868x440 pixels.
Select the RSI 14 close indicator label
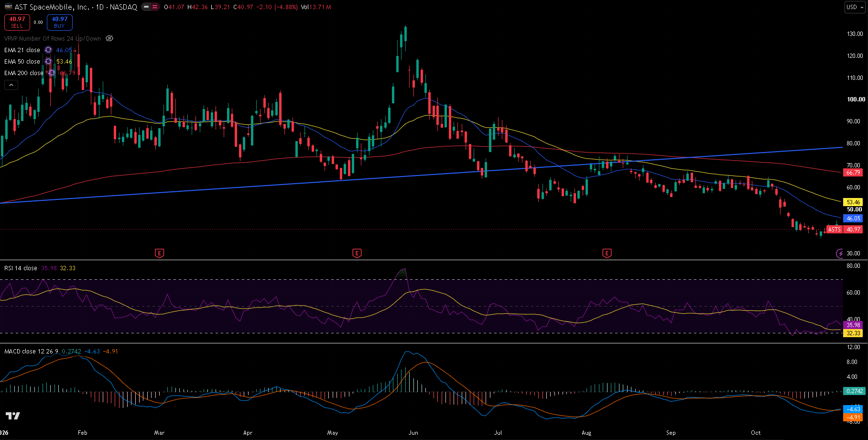[x=21, y=268]
